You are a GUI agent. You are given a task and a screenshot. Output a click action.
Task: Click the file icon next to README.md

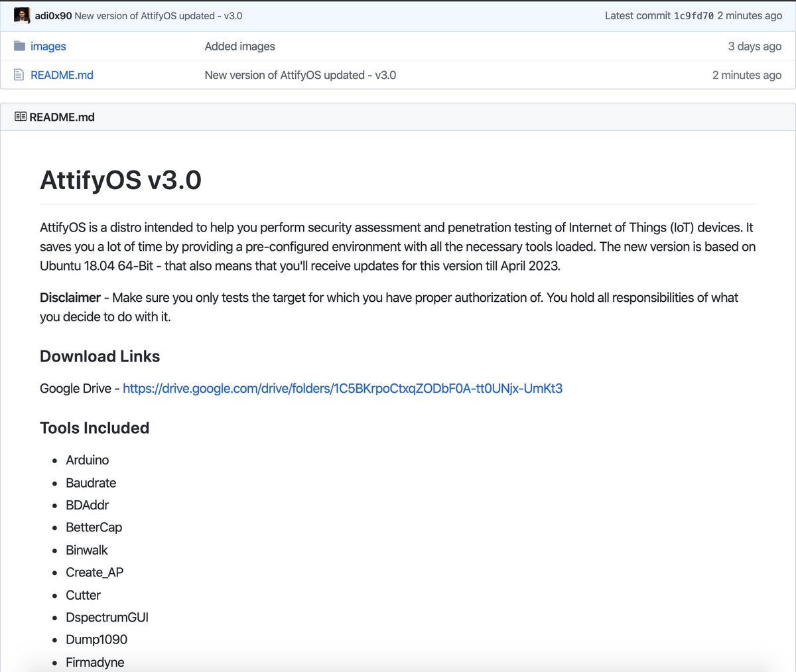pos(18,75)
